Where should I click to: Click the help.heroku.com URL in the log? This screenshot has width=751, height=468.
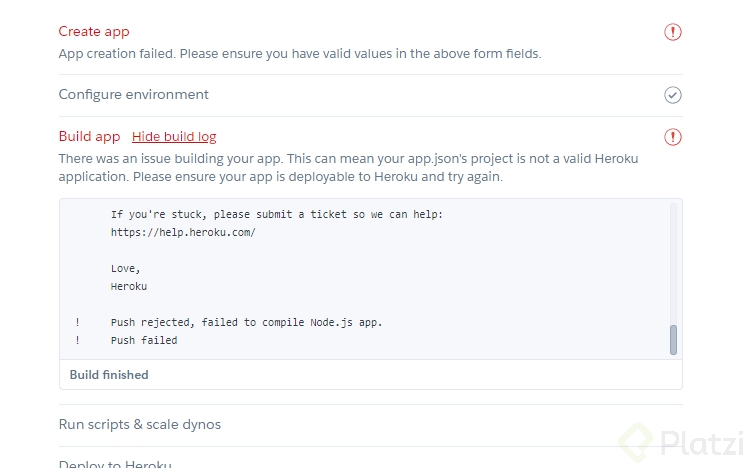coord(183,232)
